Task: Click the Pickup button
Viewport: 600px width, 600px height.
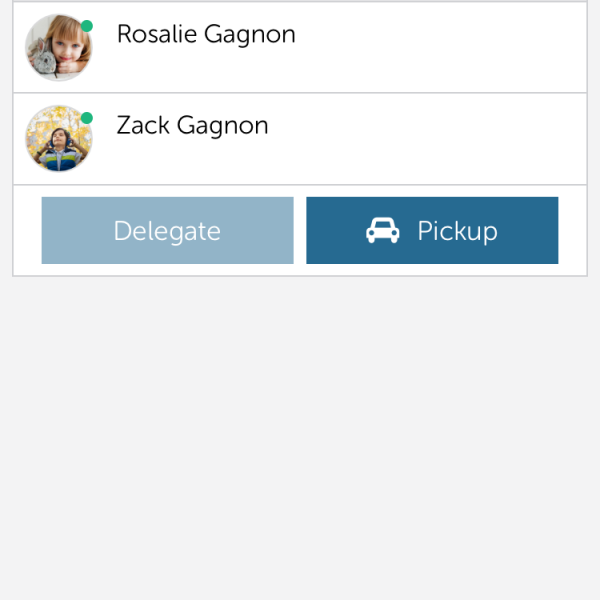Action: pos(432,230)
